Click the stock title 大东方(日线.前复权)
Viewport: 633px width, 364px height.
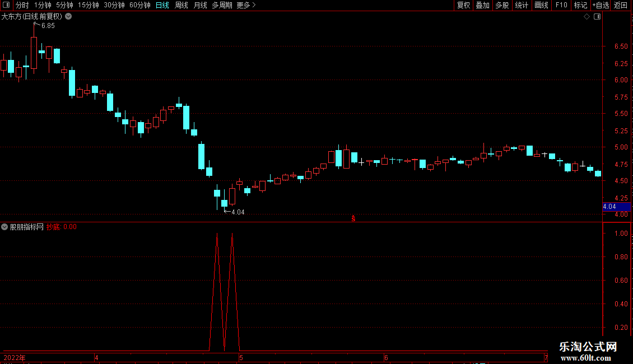click(x=32, y=17)
